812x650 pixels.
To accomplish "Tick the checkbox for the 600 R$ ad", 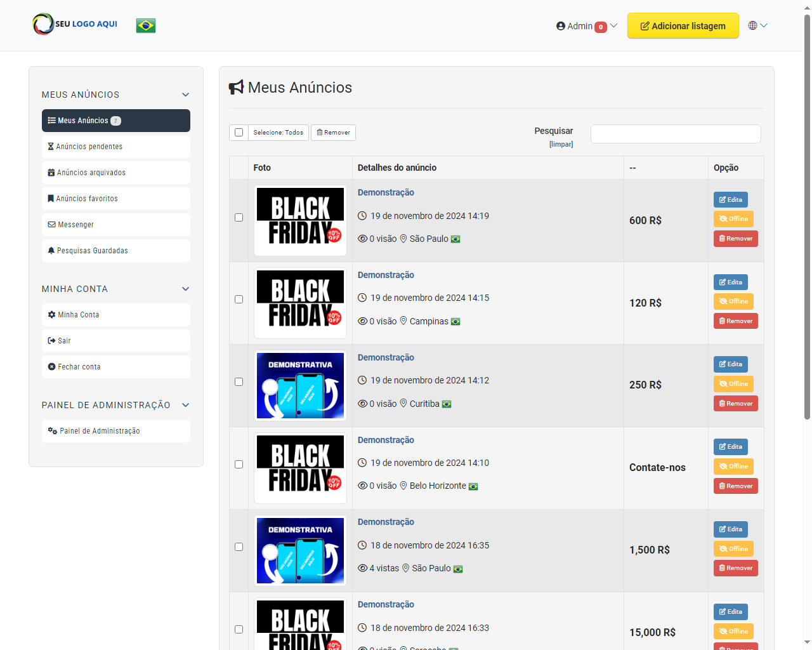I will (x=239, y=217).
